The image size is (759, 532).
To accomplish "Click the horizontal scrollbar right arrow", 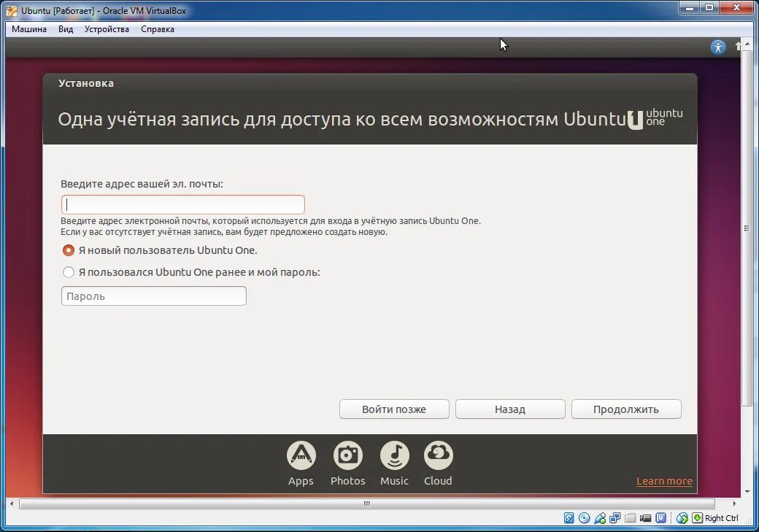I will coord(734,504).
